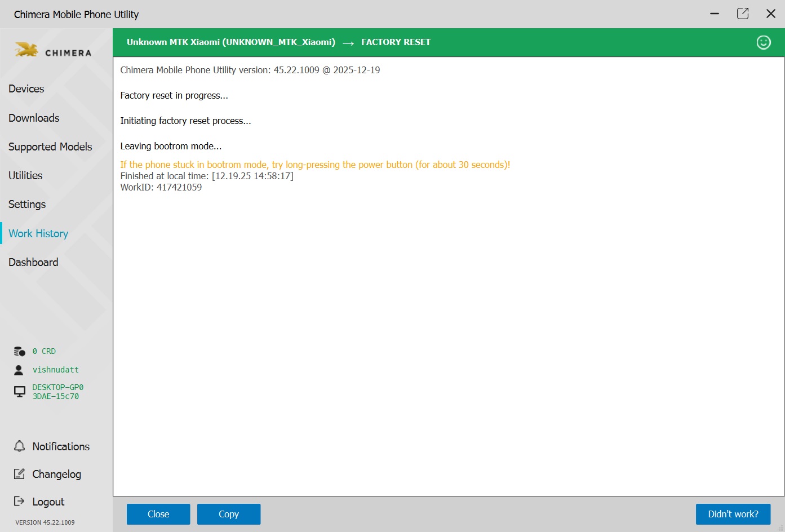
Task: Click the credits coins icon
Action: (x=19, y=351)
